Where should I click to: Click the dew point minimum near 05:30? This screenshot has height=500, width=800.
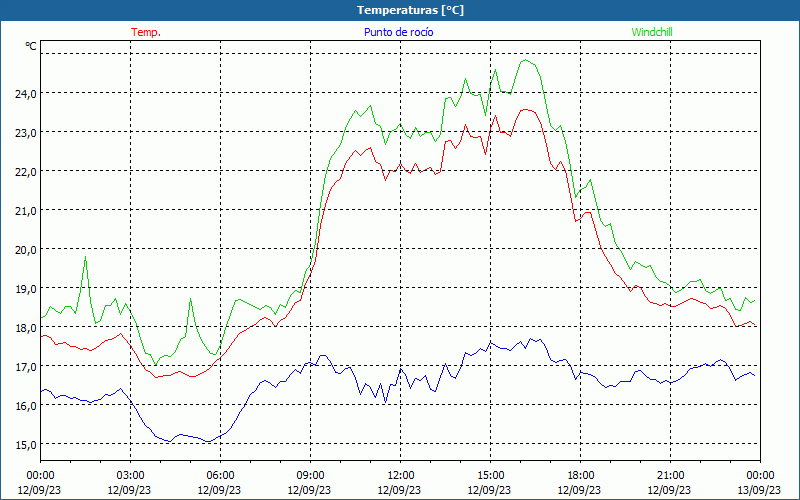tap(208, 442)
